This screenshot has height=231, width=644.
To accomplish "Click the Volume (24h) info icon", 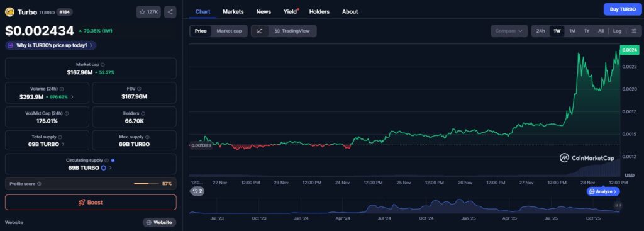I will click(x=62, y=89).
